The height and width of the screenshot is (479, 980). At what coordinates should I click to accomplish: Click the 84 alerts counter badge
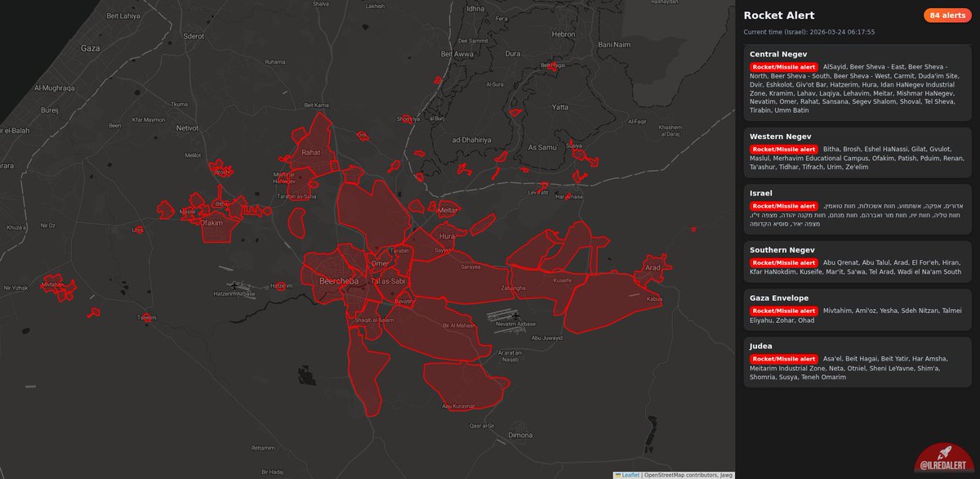[947, 16]
